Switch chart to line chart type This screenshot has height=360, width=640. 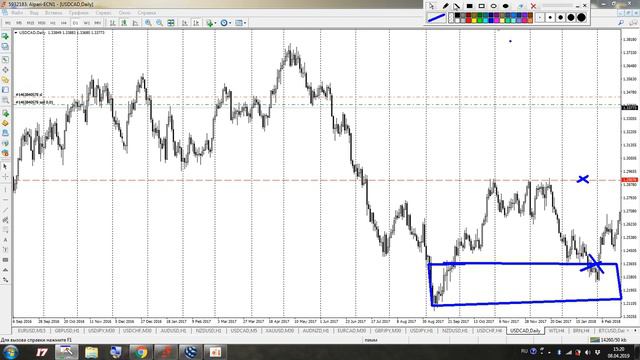135,23
